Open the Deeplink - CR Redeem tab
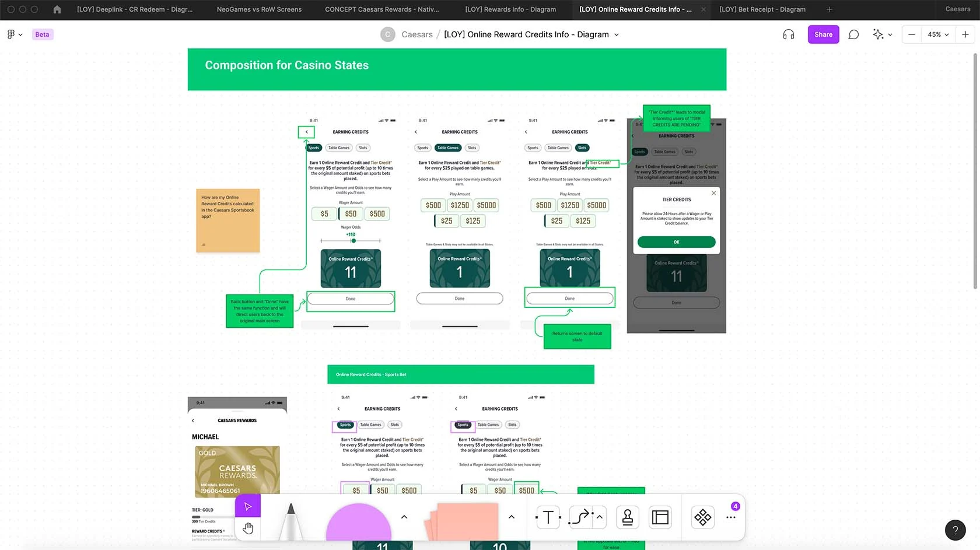The width and height of the screenshot is (980, 550). tap(135, 9)
